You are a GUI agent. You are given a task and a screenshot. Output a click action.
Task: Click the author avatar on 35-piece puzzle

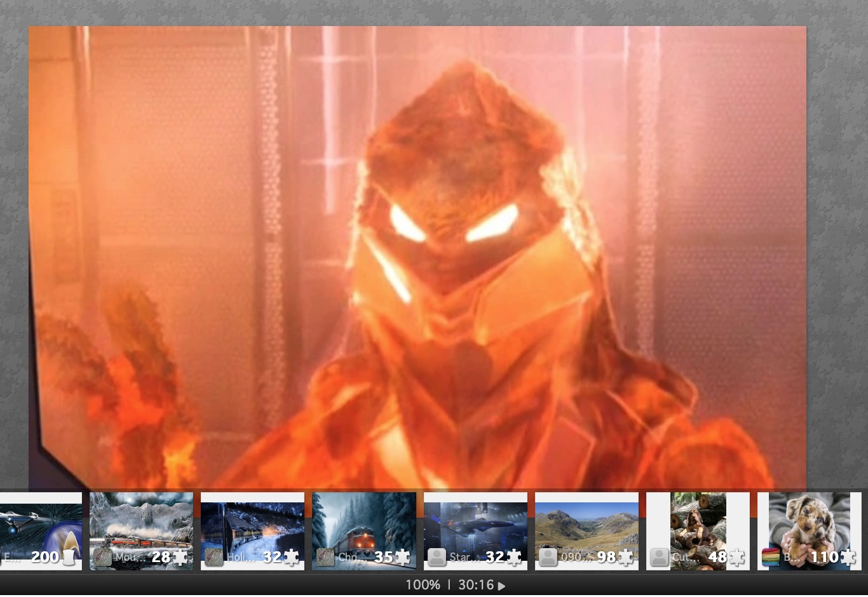click(x=325, y=557)
